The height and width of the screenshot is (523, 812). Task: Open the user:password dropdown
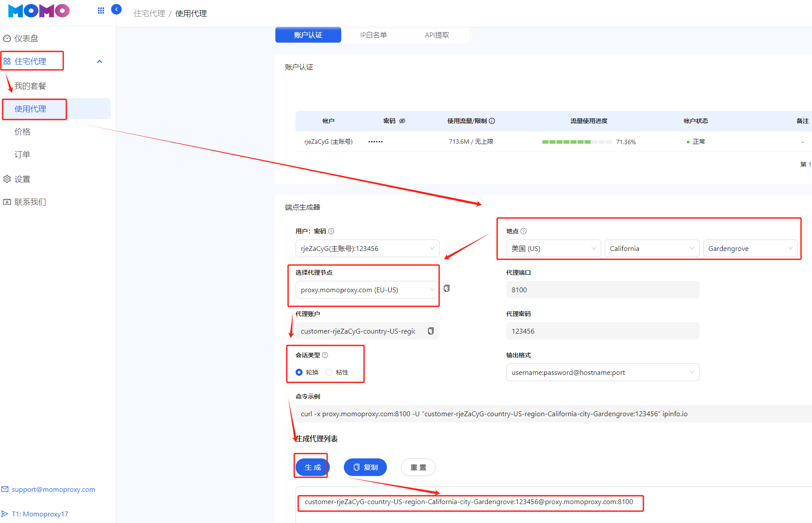367,248
